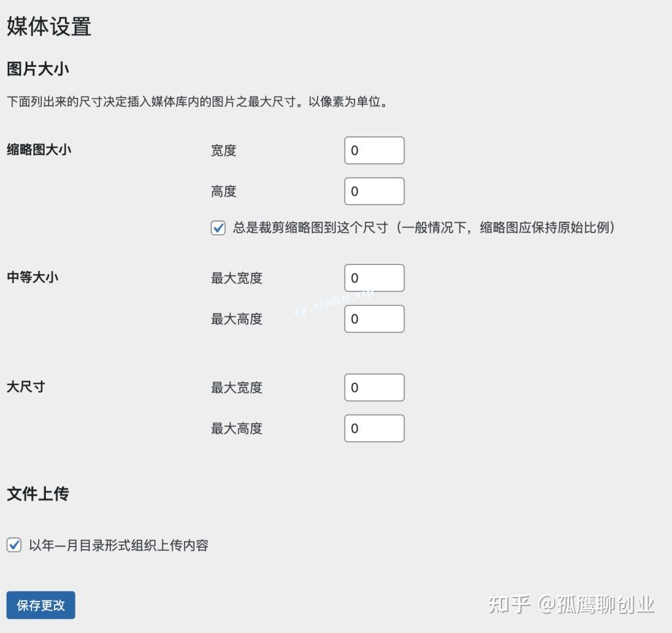Click the 大尺寸 最大宽度 input box
The height and width of the screenshot is (633, 672).
tap(374, 387)
